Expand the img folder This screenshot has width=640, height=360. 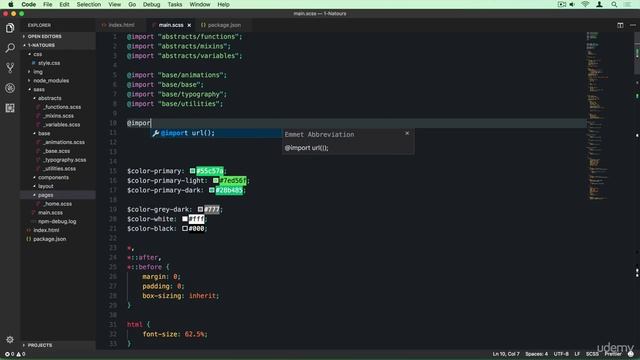(38, 72)
